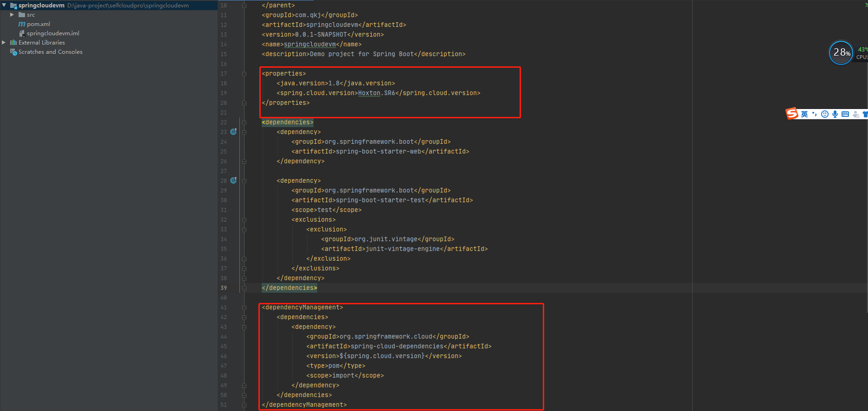The image size is (868, 411).
Task: Click spring-cloud-dependencies artifactId text
Action: [397, 347]
